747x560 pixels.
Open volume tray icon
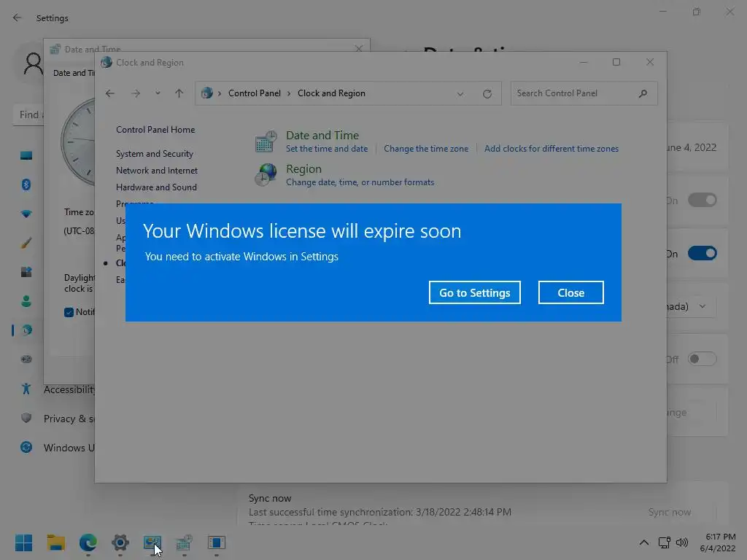coord(682,542)
